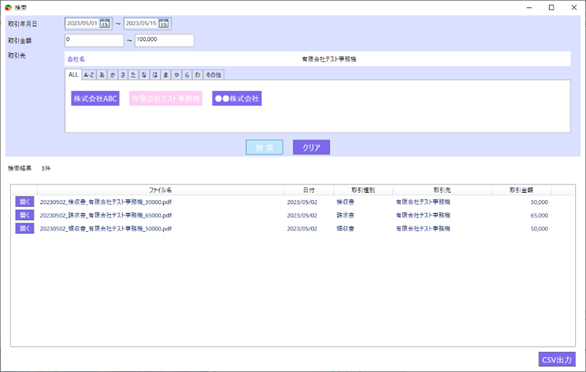Switch to the あ tab
The image size is (586, 372).
[102, 75]
